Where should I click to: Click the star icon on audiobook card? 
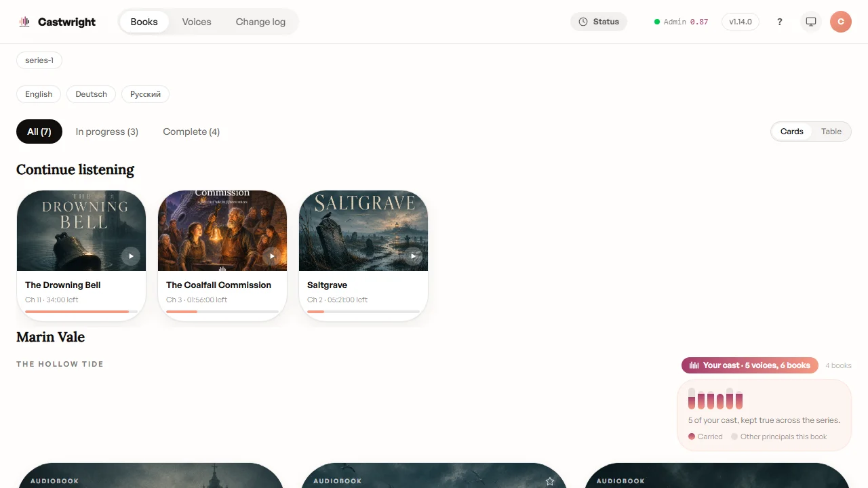tap(550, 481)
